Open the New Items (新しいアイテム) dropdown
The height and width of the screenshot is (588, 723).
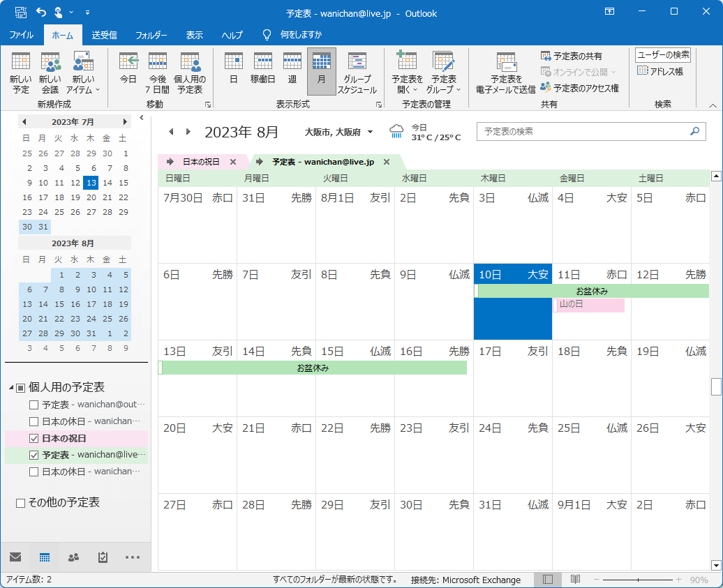coord(83,73)
